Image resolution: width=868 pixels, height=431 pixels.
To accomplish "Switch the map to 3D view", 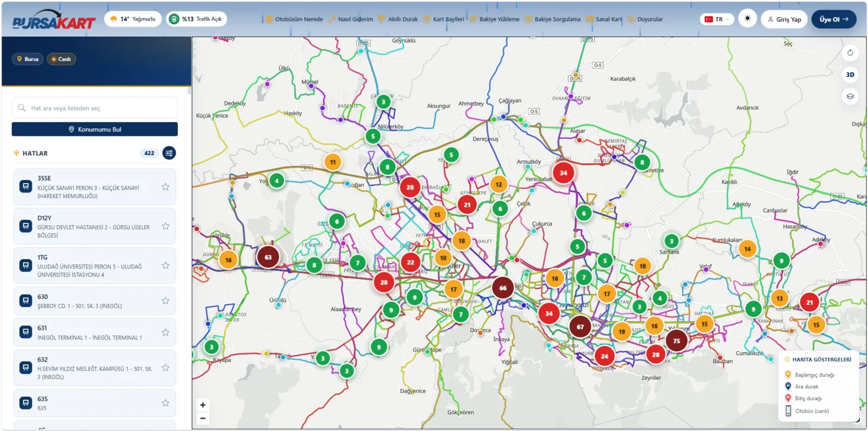I will click(x=850, y=75).
